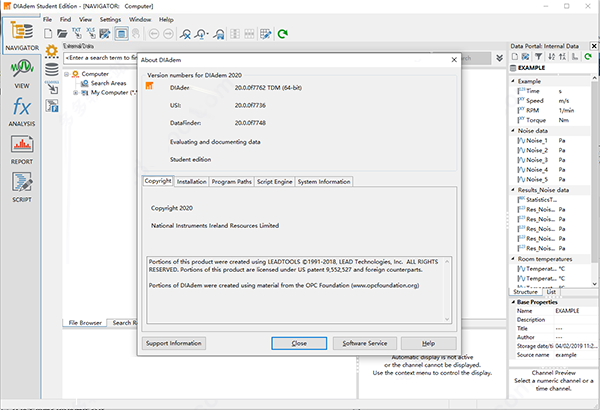This screenshot has width=600, height=410.
Task: Collapse the Computer tree node
Action: [65, 74]
